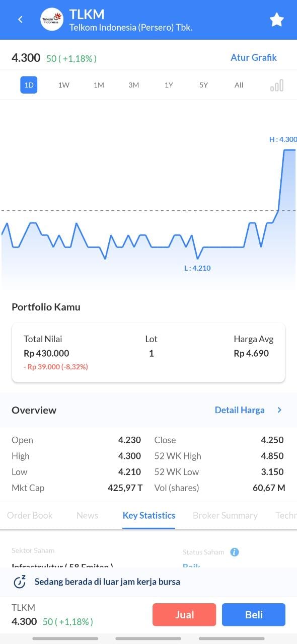Screen dimensions: 297x644
Task: Click the H: 4.300 chart marker
Action: click(x=283, y=139)
